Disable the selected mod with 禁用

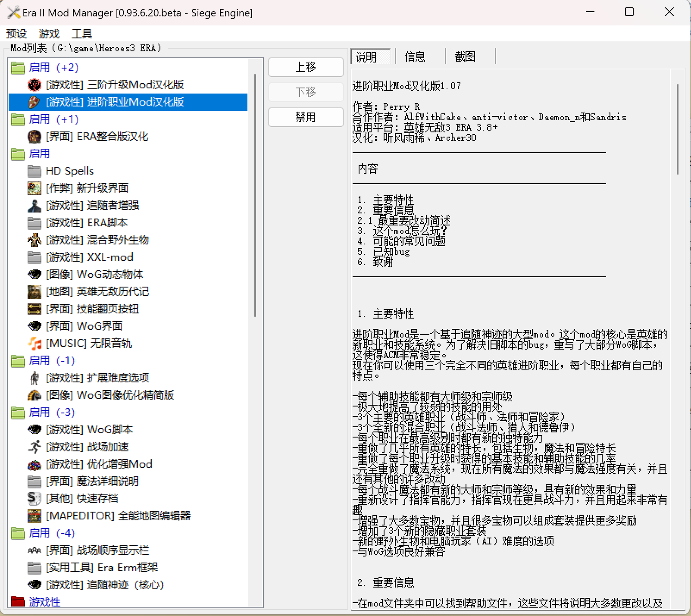click(x=306, y=117)
